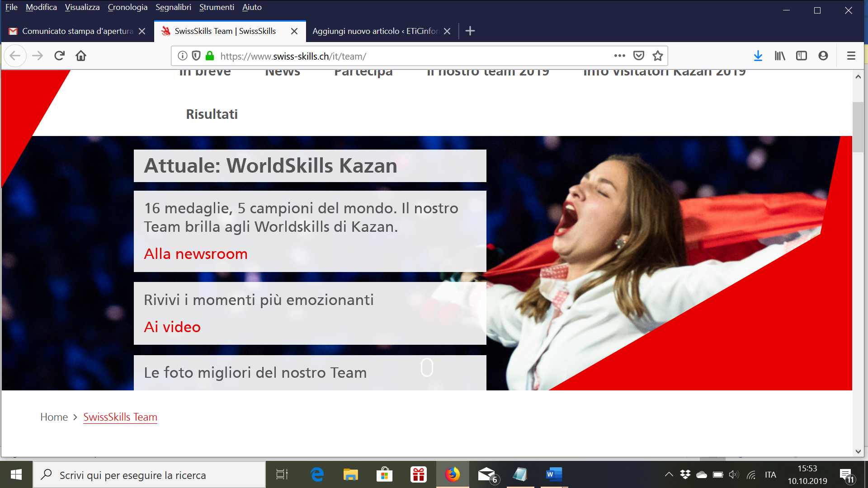Reload the current page
The image size is (868, 488).
(x=59, y=56)
